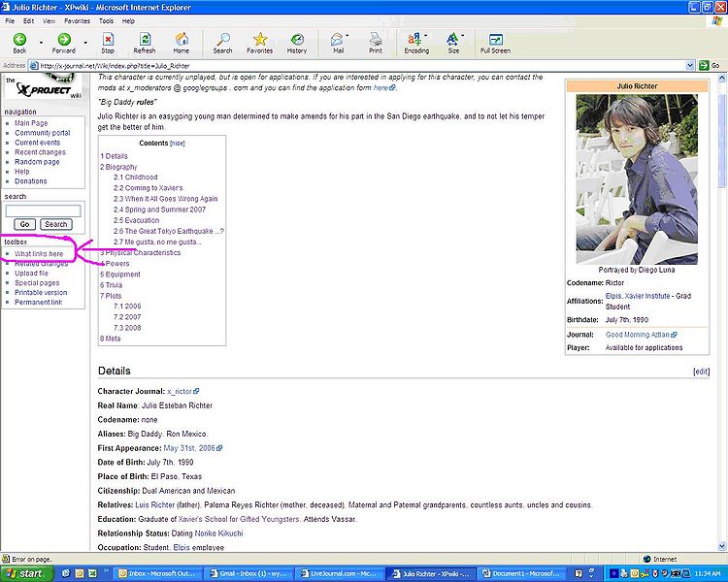Screen dimensions: 728x582
Task: Go to the Home page
Action: (182, 43)
